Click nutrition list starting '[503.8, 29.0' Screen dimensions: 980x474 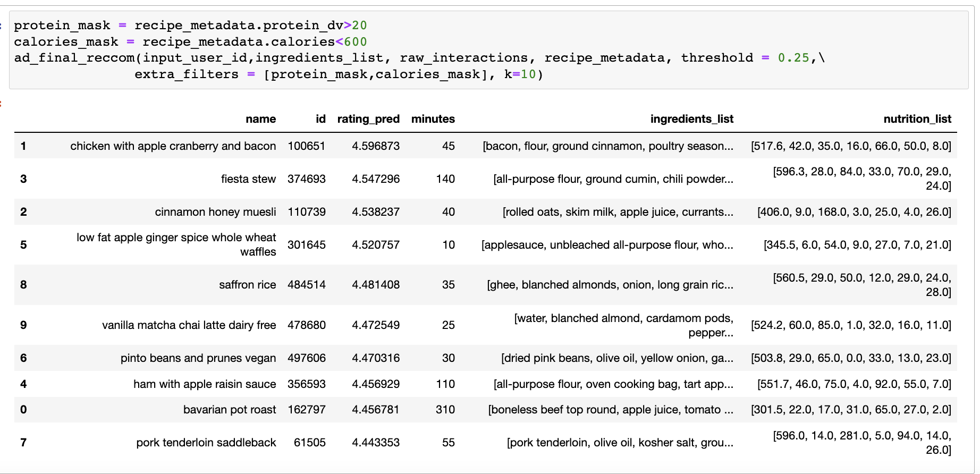[851, 358]
